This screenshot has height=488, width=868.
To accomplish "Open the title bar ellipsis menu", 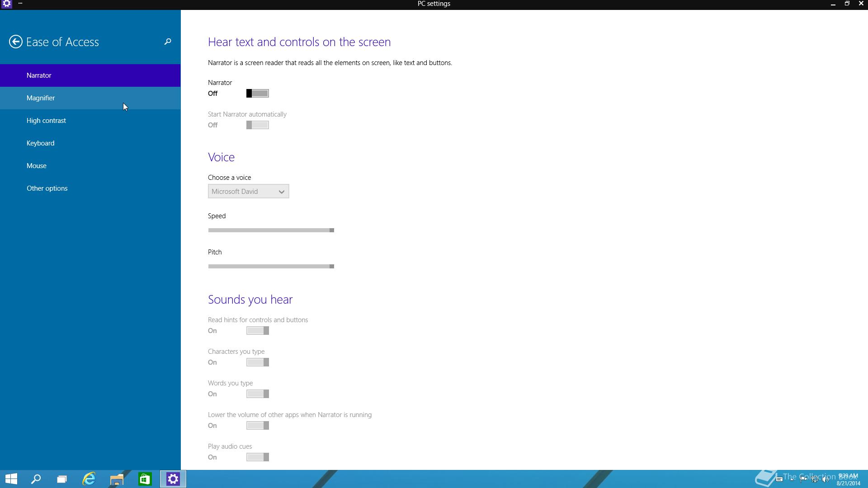I will pos(20,4).
